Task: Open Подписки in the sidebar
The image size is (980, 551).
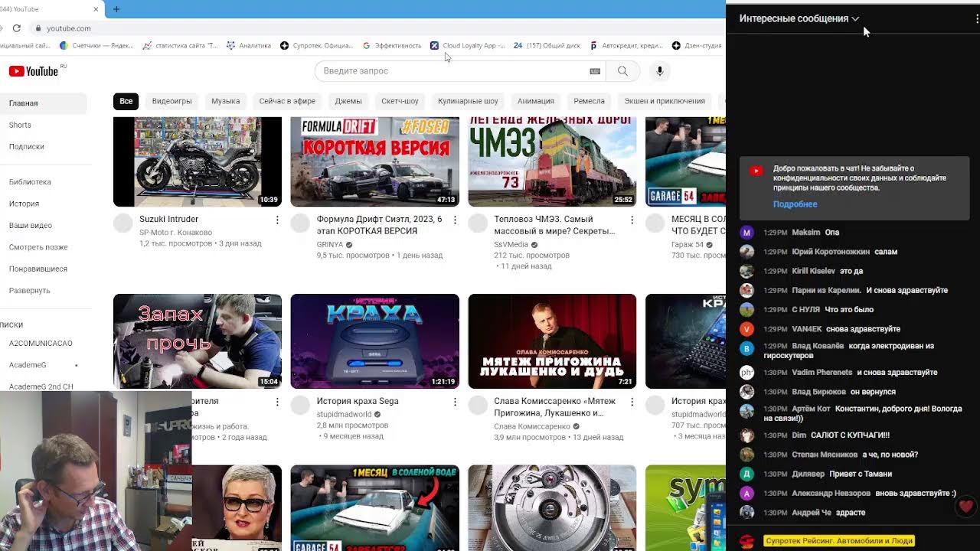Action: [27, 147]
